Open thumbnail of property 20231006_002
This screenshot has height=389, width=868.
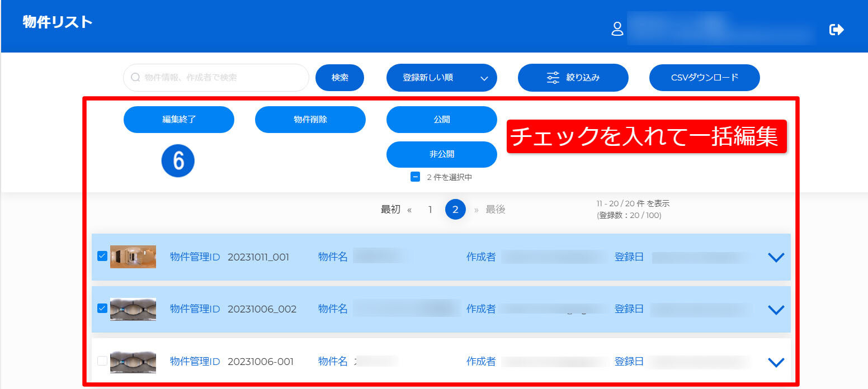pos(133,309)
